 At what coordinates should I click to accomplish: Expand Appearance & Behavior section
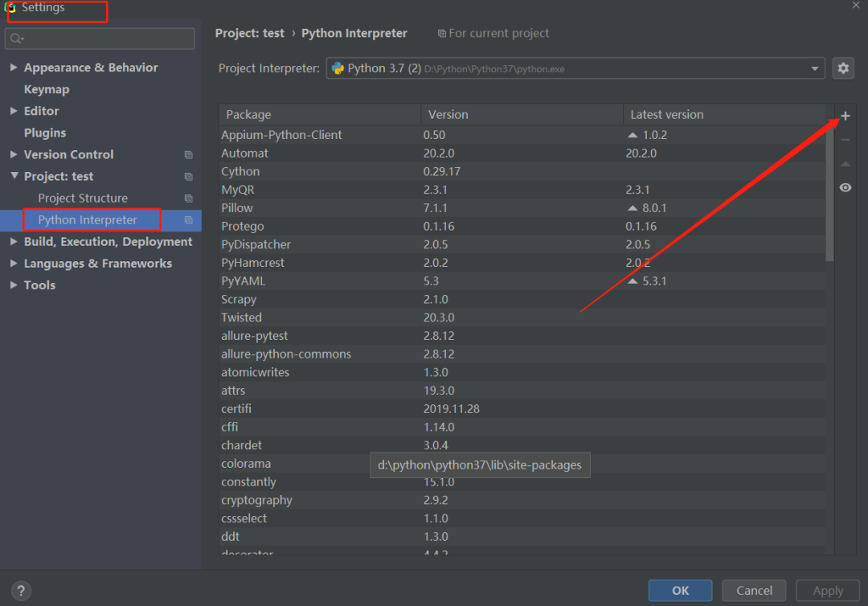[x=14, y=67]
